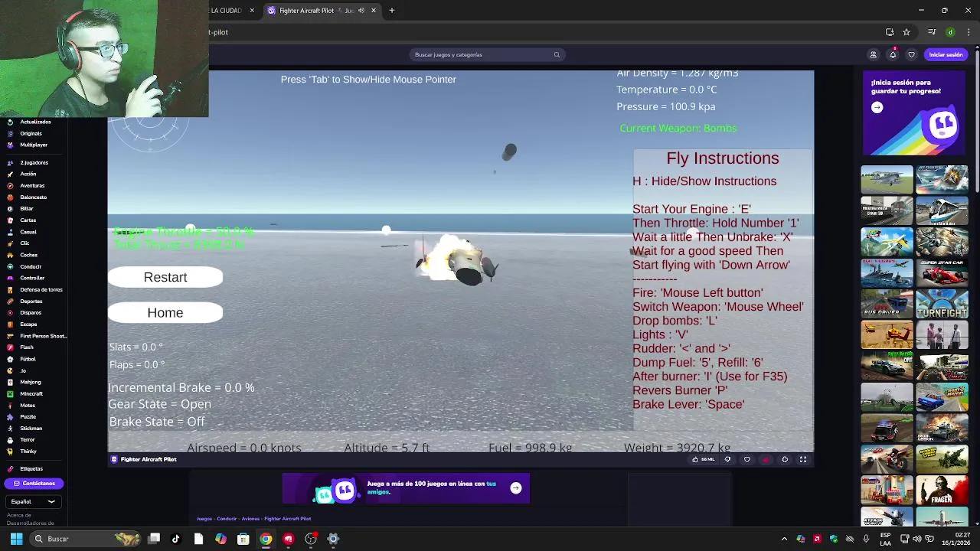The width and height of the screenshot is (980, 551).
Task: Open the volume control in system tray
Action: click(916, 539)
